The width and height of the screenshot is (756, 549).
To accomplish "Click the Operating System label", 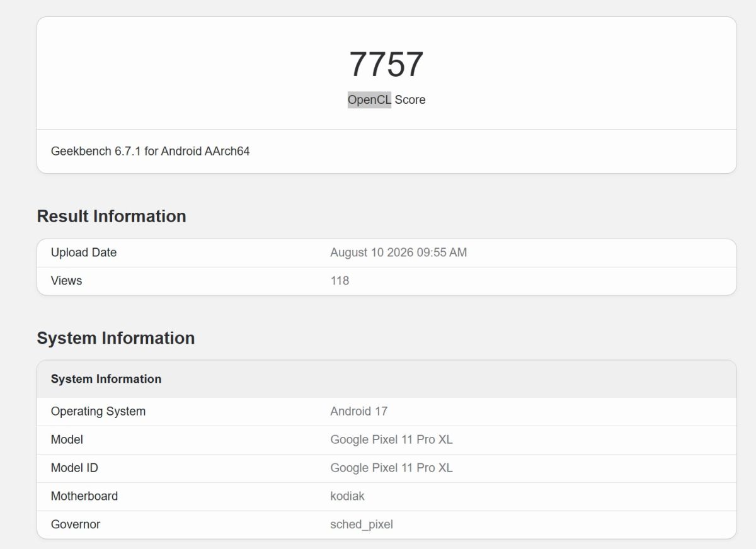I will [98, 411].
